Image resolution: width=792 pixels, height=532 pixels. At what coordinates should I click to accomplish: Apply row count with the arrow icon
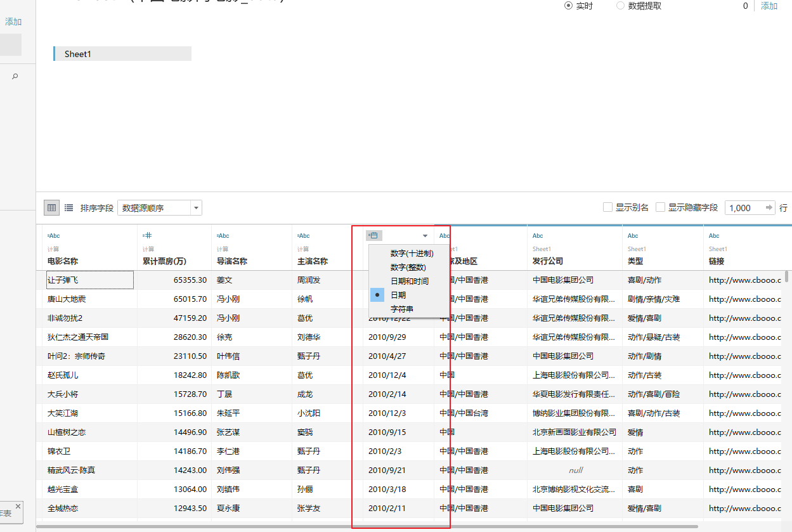click(769, 207)
